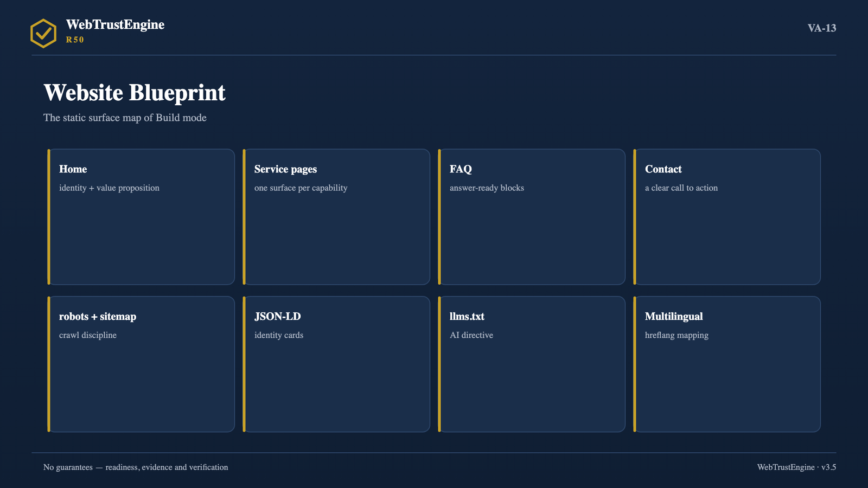Click 'hreflang mapping' description
868x488 pixels.
(x=676, y=335)
